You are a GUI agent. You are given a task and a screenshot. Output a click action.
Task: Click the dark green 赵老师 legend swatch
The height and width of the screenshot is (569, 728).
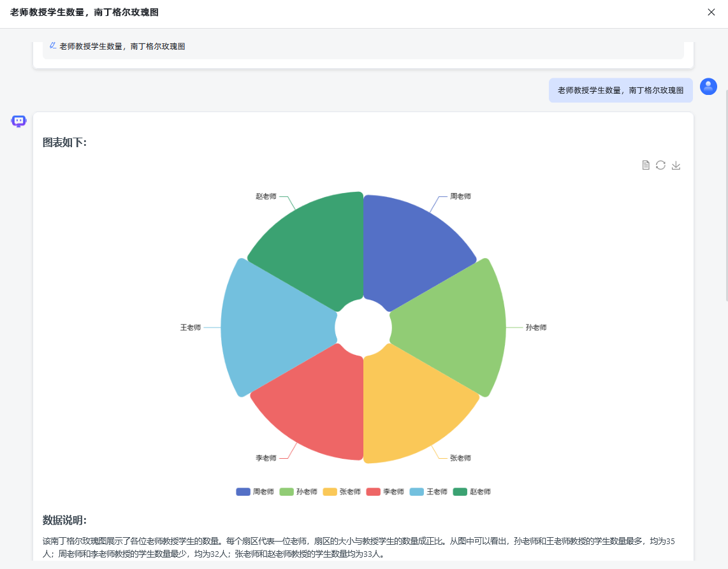[460, 492]
